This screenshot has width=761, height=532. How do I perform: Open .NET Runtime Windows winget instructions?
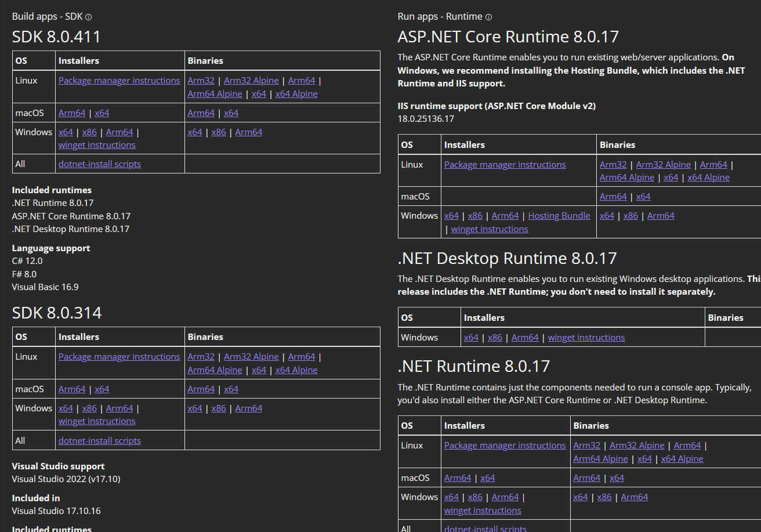pos(483,511)
